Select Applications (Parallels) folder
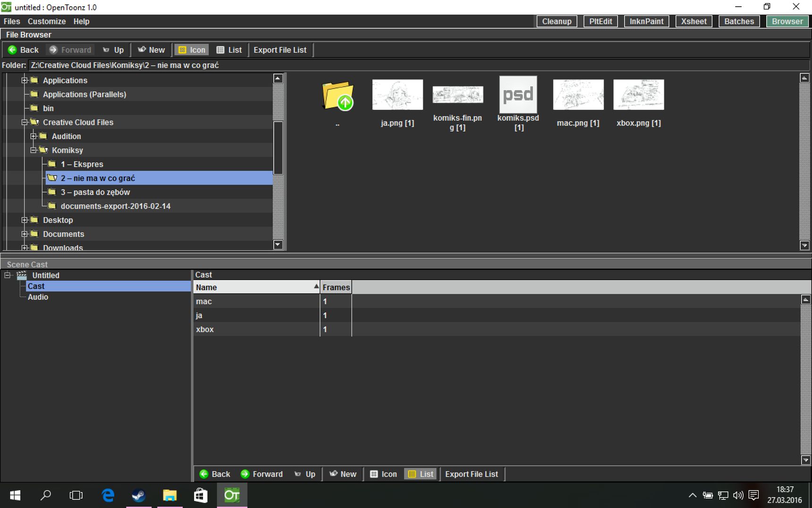Viewport: 812px width, 508px height. click(x=85, y=95)
